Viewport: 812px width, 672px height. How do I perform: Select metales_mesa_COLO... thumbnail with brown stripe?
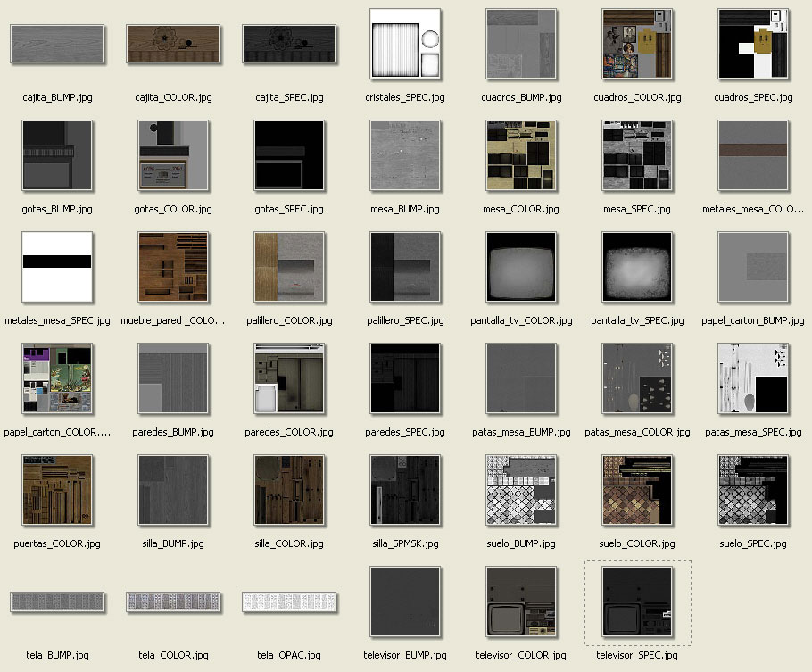[753, 155]
